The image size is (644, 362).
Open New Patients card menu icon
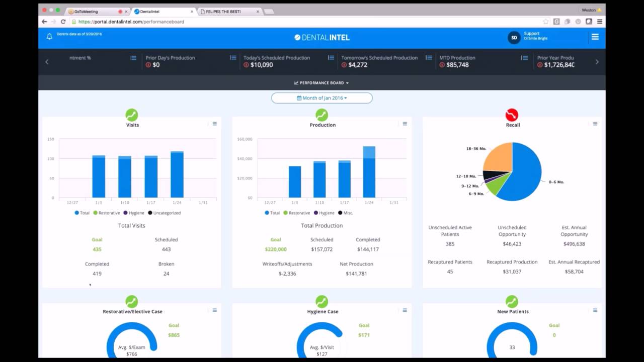[595, 310]
